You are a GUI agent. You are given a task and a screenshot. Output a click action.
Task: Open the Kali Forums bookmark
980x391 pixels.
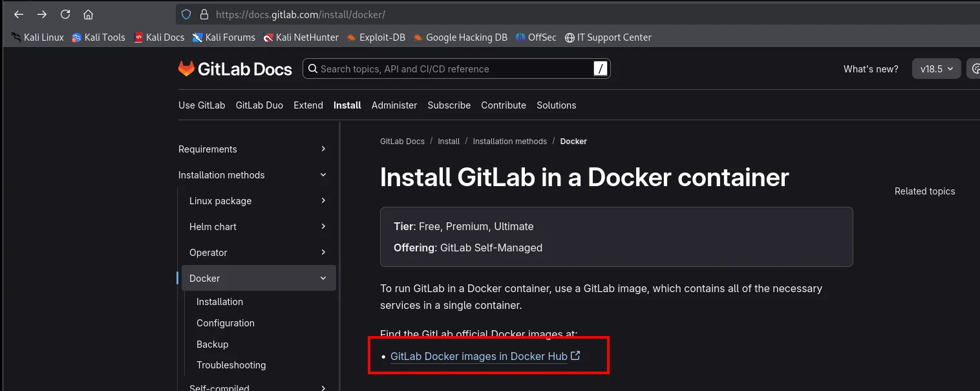(x=224, y=37)
